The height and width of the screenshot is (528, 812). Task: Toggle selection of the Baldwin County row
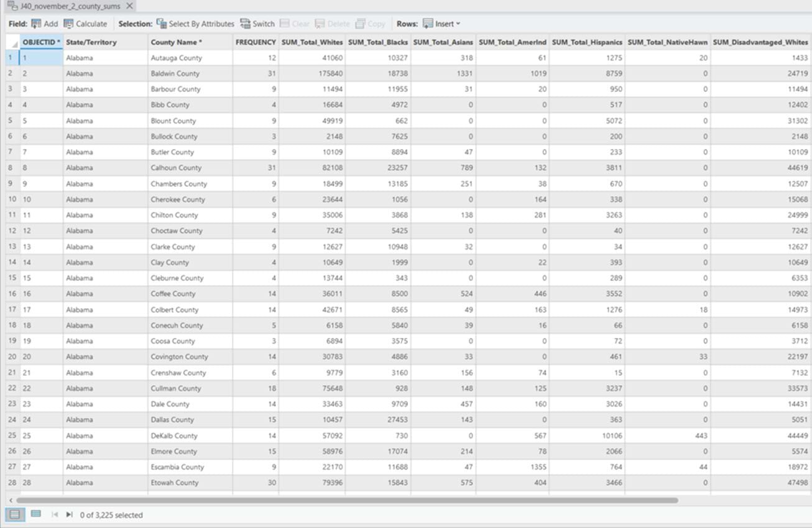[10, 73]
